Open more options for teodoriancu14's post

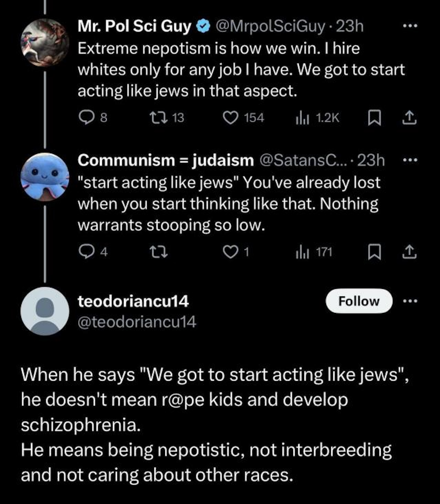(410, 301)
